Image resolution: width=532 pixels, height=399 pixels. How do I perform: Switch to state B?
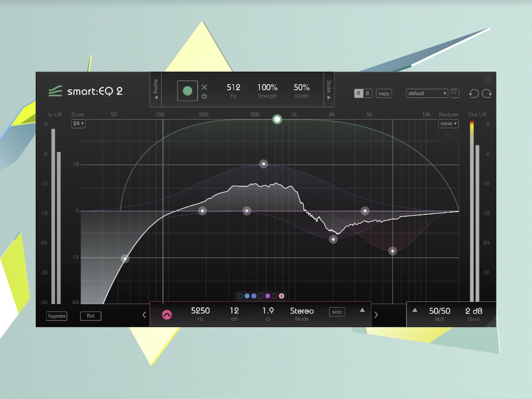367,93
